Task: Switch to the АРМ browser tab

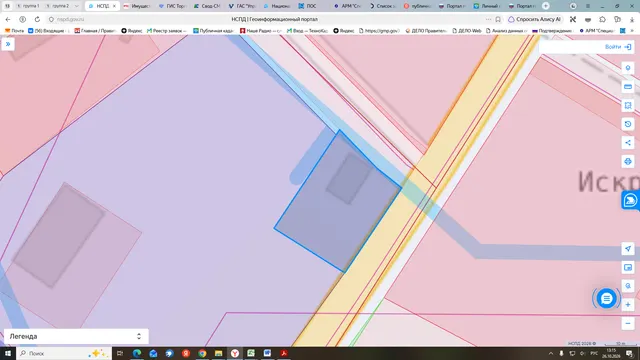Action: pos(347,6)
